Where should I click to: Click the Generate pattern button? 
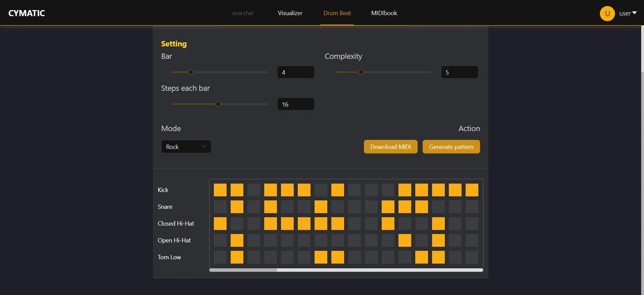click(451, 147)
